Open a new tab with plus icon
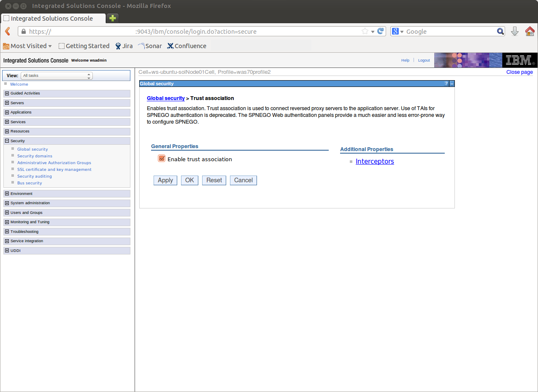The width and height of the screenshot is (538, 392). (x=113, y=18)
